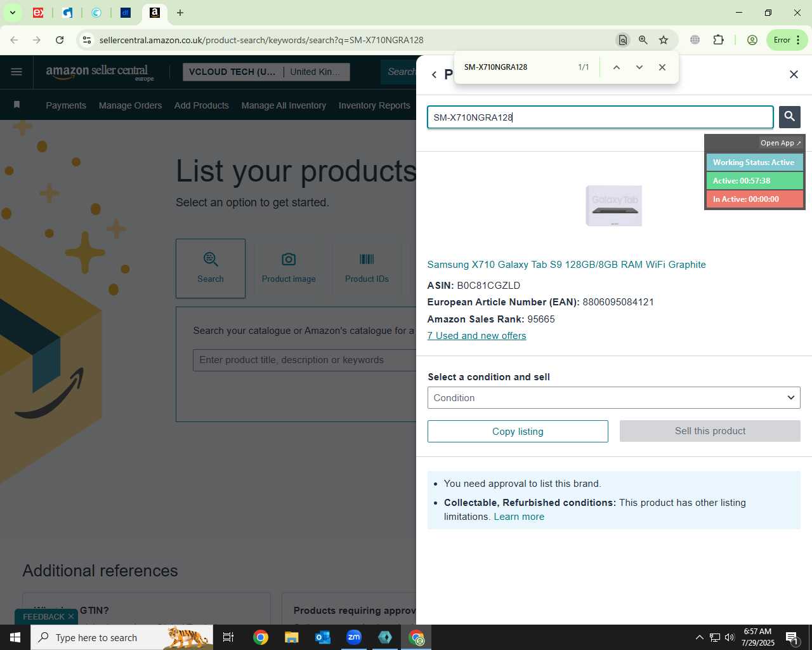Screen dimensions: 812x650
Task: Click the Learn more link
Action: click(519, 517)
